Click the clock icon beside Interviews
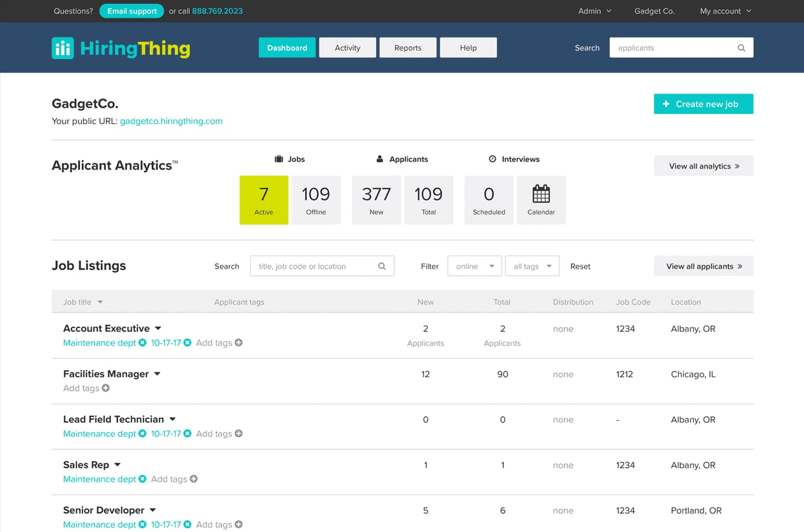This screenshot has height=532, width=804. tap(493, 159)
